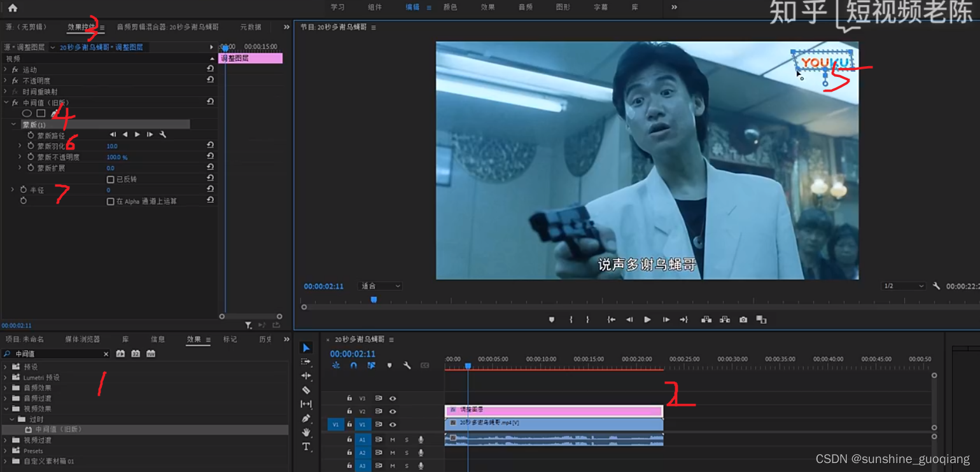Click the Export Frame camera icon

(x=743, y=320)
